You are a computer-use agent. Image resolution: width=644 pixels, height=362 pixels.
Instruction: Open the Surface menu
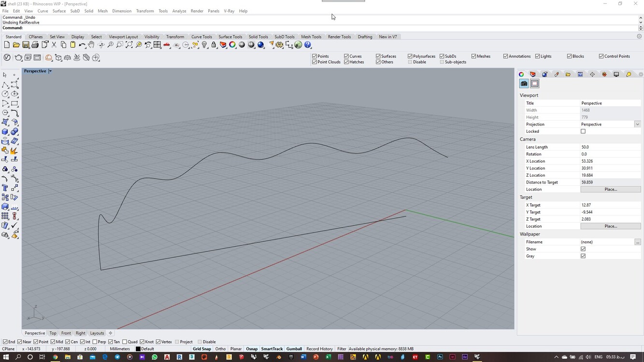[x=59, y=11]
